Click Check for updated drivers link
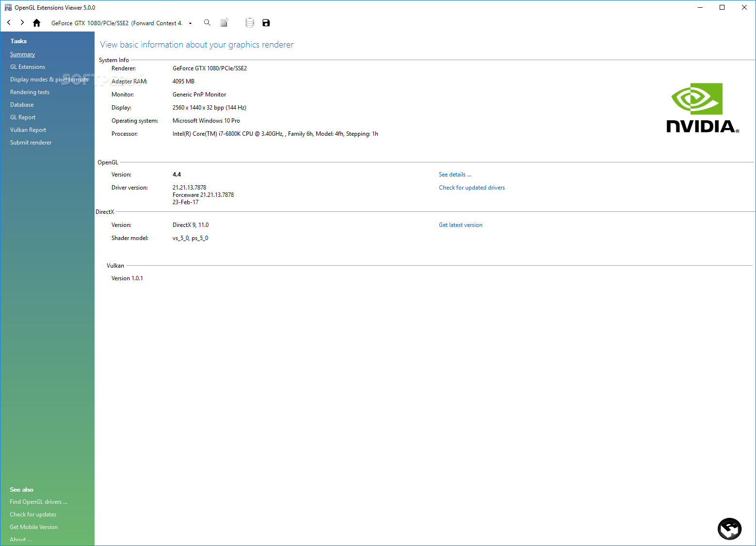The height and width of the screenshot is (546, 756). (x=472, y=188)
